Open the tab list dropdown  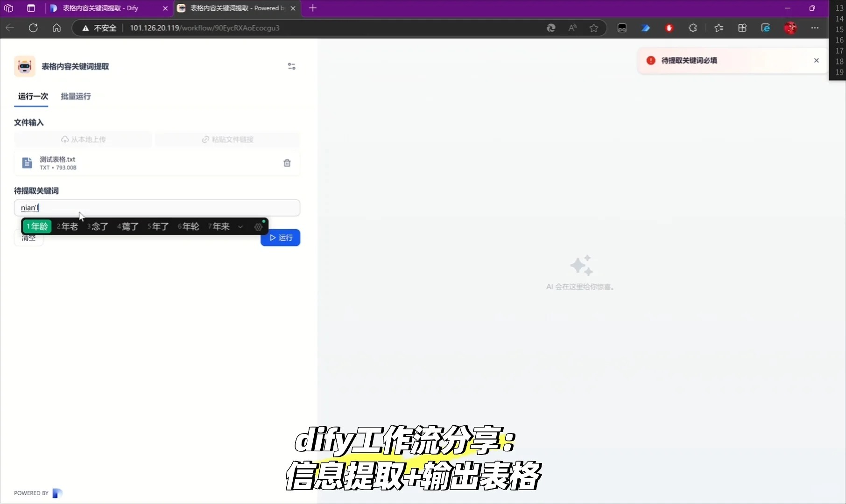pyautogui.click(x=31, y=8)
